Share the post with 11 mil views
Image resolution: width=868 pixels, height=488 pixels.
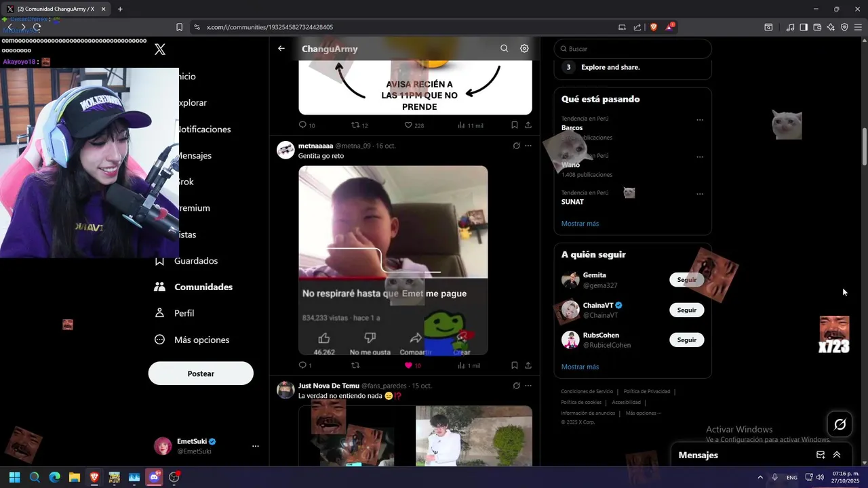point(528,125)
